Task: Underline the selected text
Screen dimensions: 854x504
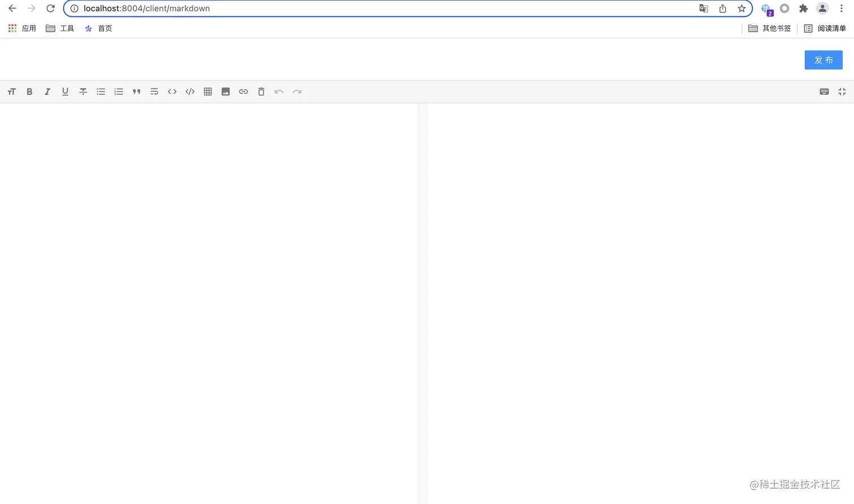Action: (x=65, y=91)
